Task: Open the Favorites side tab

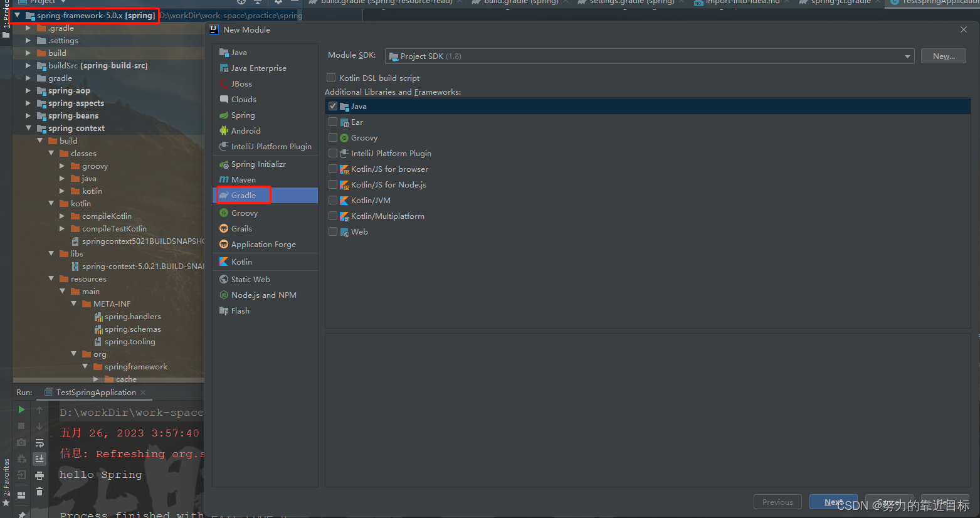Action: (6, 481)
